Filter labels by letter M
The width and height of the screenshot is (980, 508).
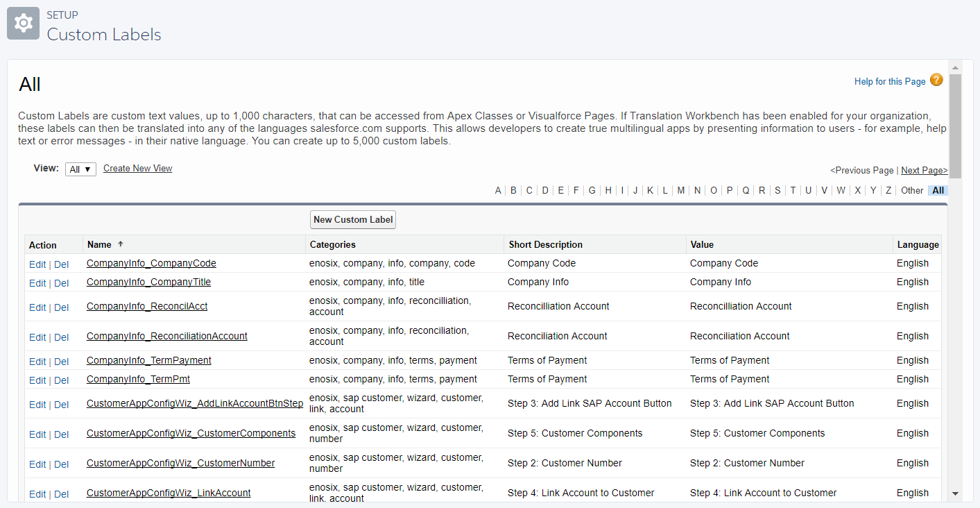coord(681,190)
